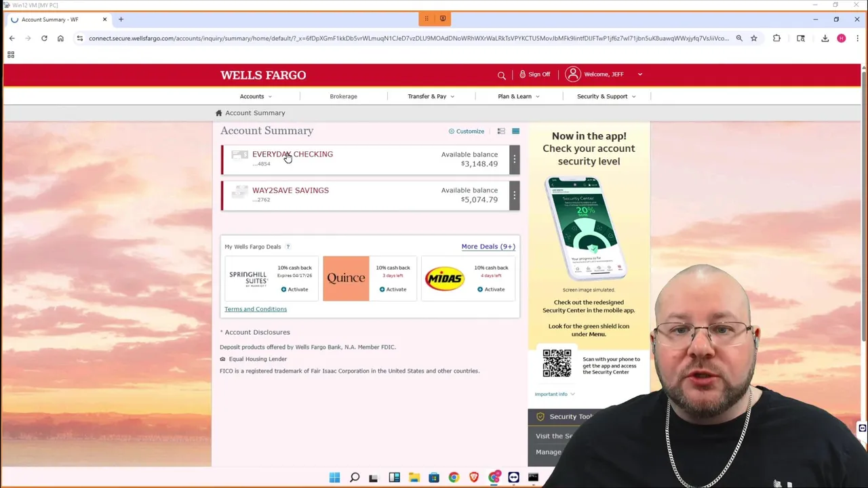Open File Explorer from the taskbar

coord(414,478)
